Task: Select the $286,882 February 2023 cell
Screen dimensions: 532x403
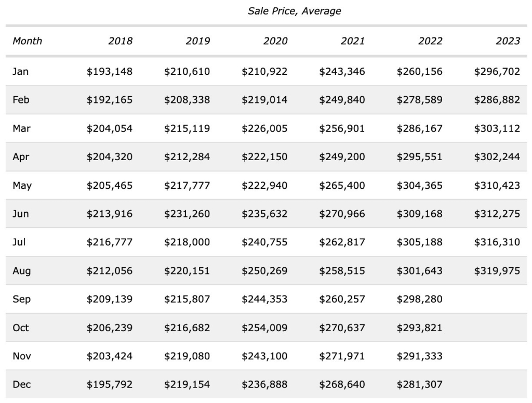Action: [497, 100]
